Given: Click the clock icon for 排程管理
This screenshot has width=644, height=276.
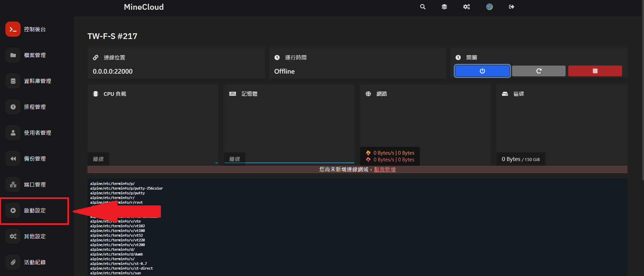Looking at the screenshot, I should click(13, 107).
